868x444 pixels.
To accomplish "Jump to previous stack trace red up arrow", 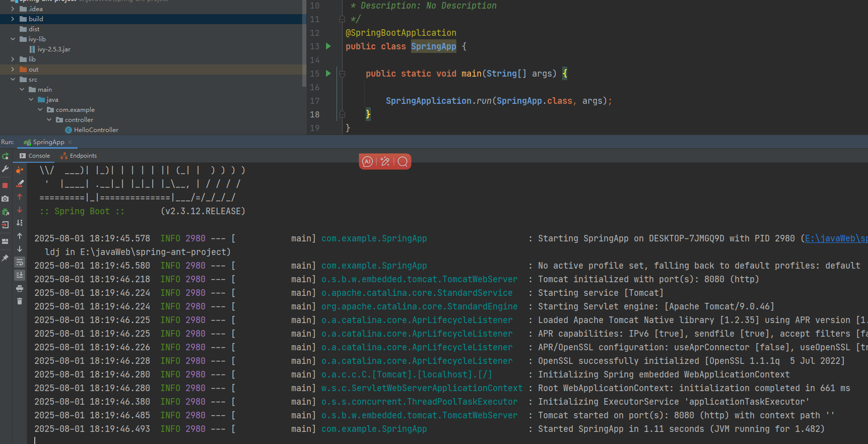I will pyautogui.click(x=20, y=197).
